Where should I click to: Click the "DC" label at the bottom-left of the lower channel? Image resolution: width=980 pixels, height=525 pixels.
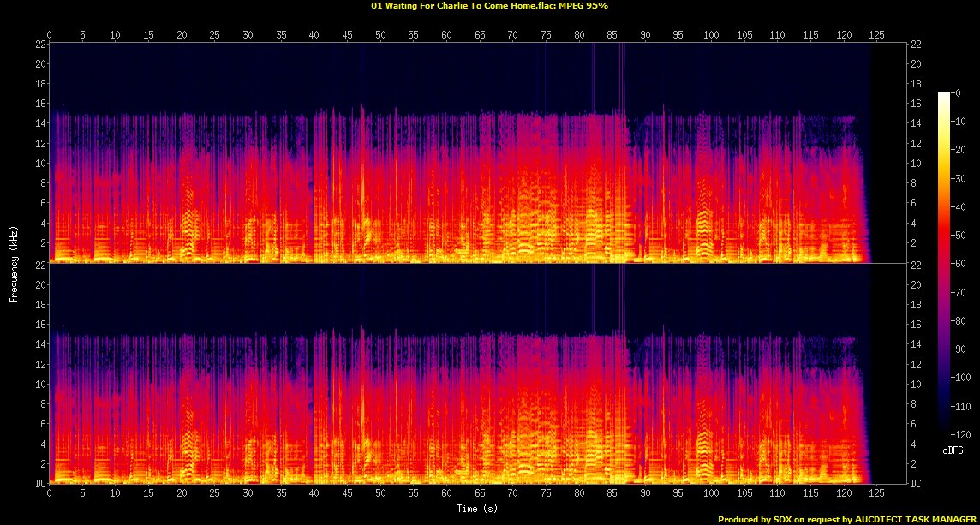point(39,484)
